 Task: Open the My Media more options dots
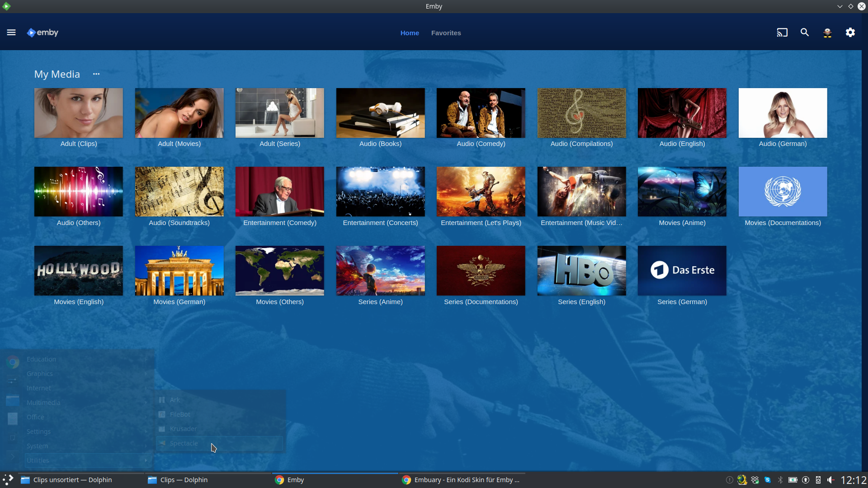96,74
